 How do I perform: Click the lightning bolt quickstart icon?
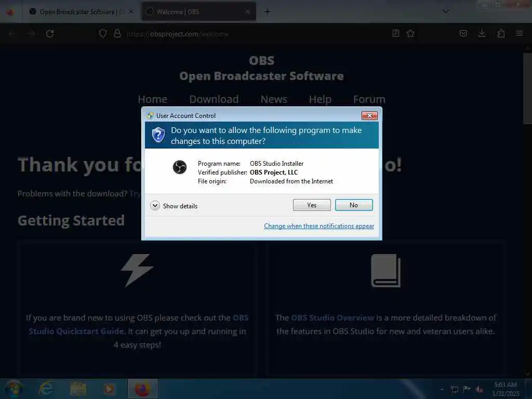(x=137, y=270)
